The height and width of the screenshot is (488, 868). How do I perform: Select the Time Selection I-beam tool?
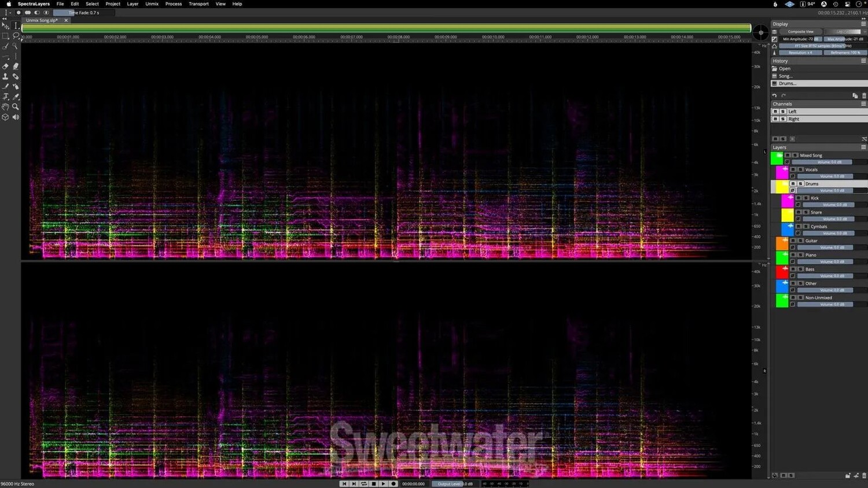coord(16,25)
